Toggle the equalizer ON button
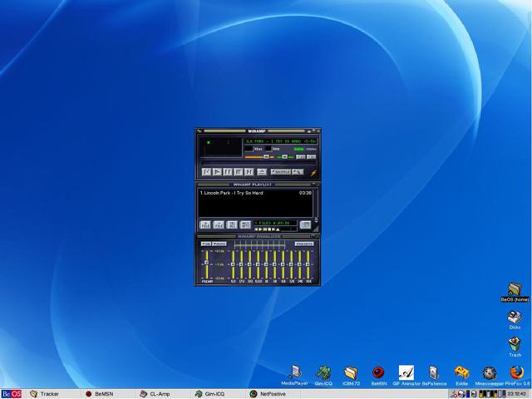 [206, 244]
